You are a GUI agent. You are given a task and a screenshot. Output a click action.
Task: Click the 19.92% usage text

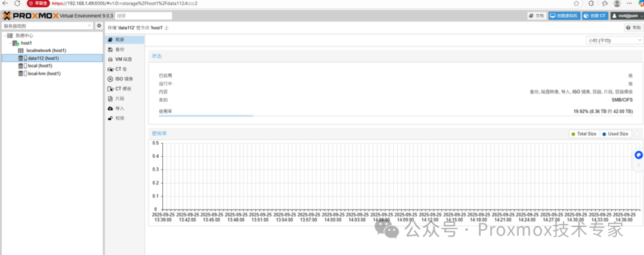pyautogui.click(x=603, y=111)
